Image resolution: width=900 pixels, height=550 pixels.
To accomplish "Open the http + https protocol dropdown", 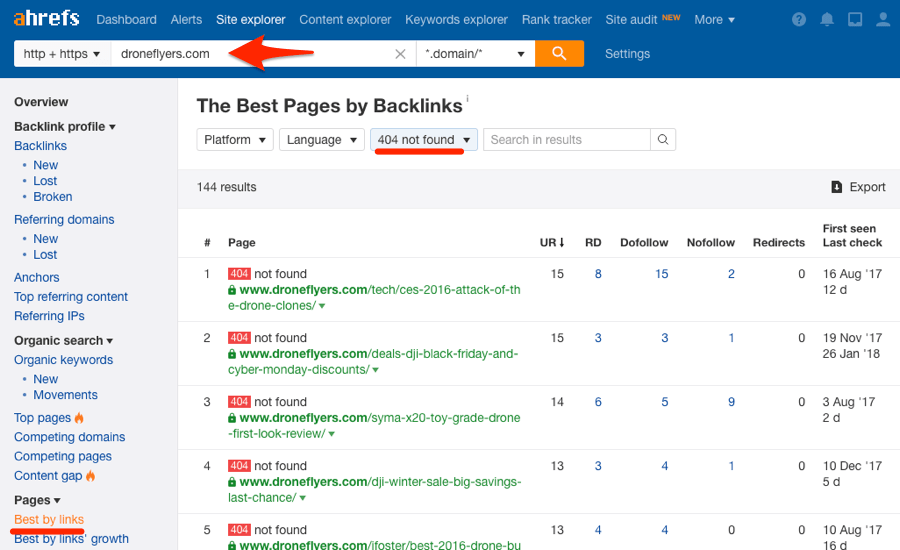I will (x=62, y=54).
